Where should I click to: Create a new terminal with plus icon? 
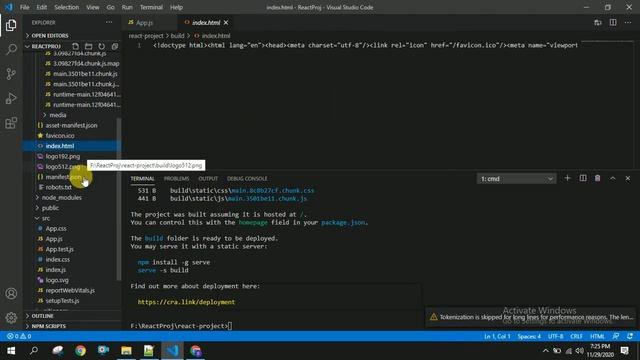click(x=567, y=178)
